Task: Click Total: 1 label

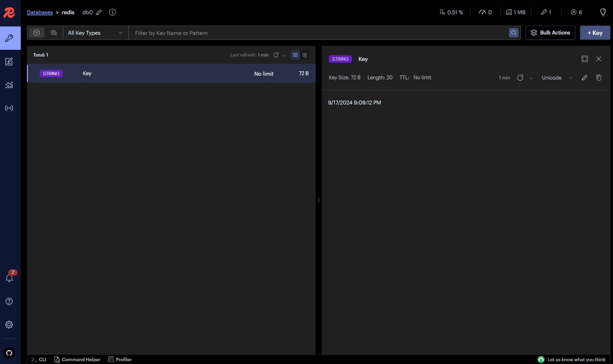Action: (x=41, y=55)
